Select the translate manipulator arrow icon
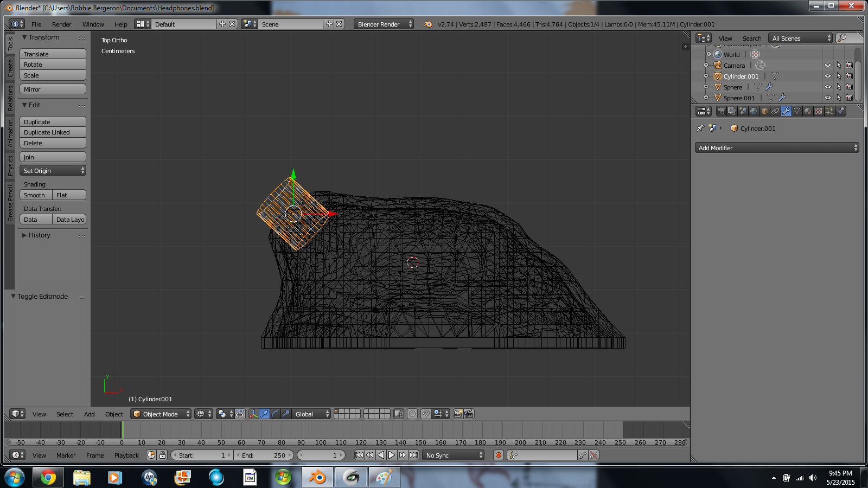868x488 pixels. tap(264, 414)
